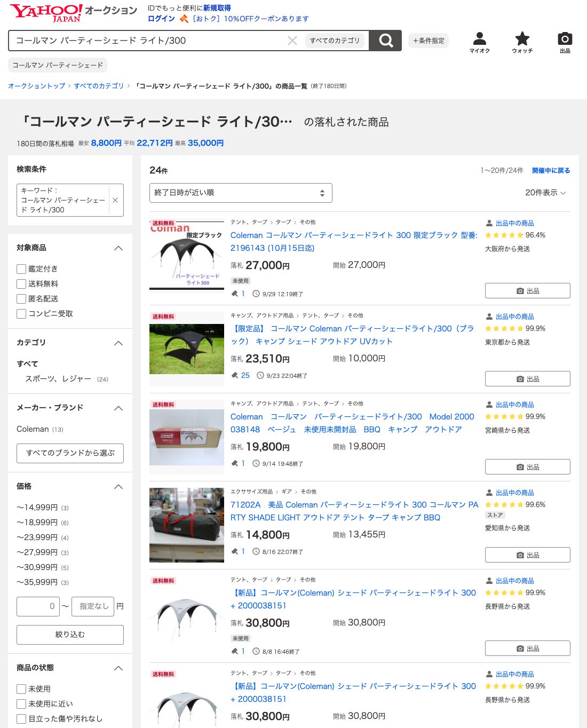Viewport: 587px width, 728px height.
Task: Check the 鑑定付き checkbox
Action: (21, 269)
